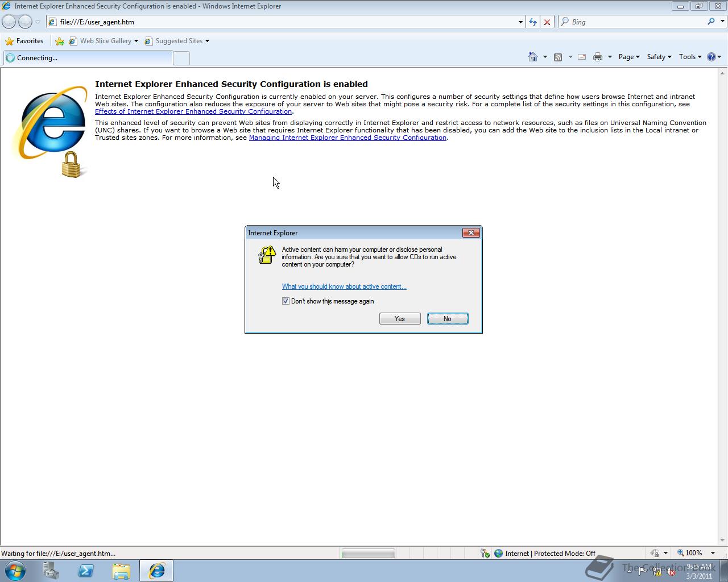Open the Favorites center

coord(24,41)
